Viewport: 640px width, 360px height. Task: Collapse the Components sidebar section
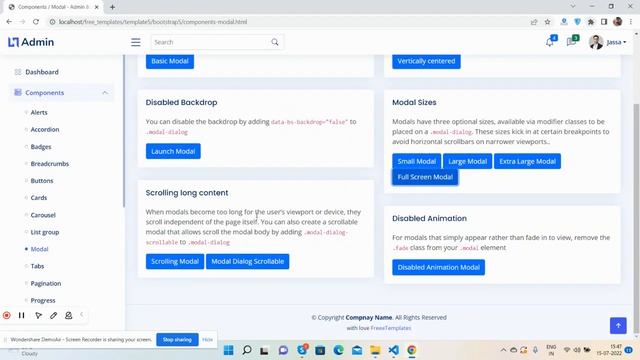point(61,93)
